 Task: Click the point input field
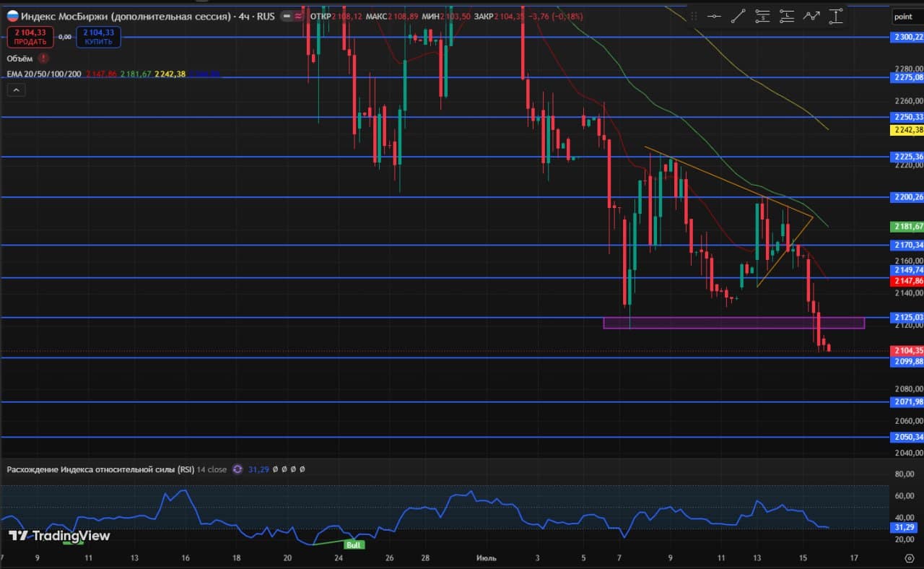905,16
